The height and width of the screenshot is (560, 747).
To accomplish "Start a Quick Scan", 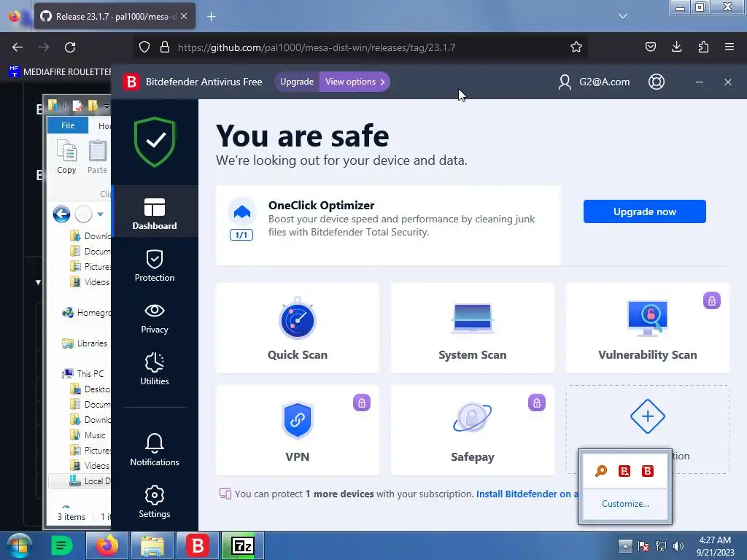I will [x=298, y=327].
